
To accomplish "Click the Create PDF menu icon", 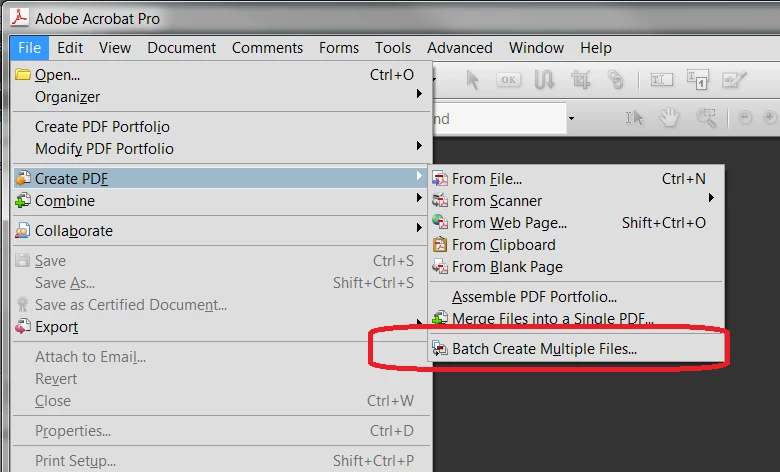I will point(23,178).
